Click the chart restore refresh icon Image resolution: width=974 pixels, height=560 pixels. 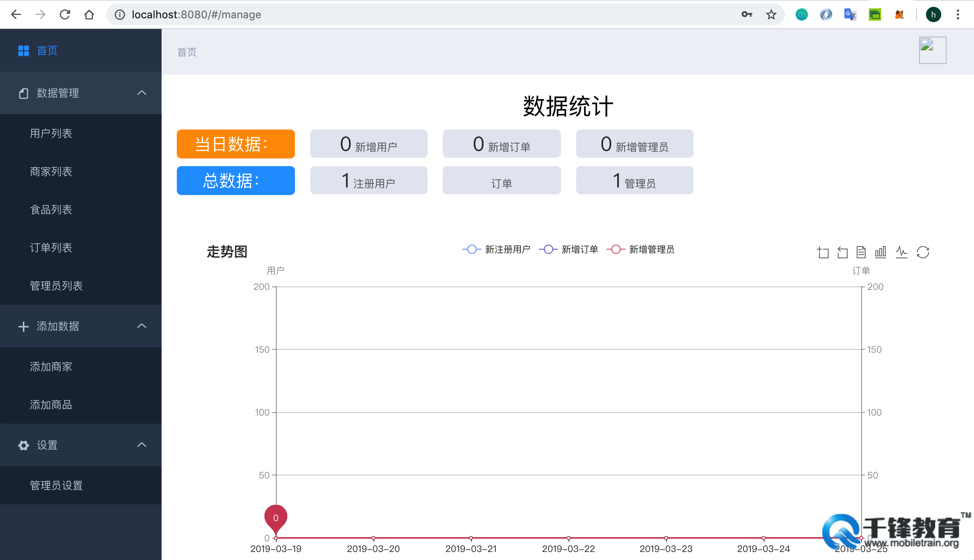click(923, 252)
